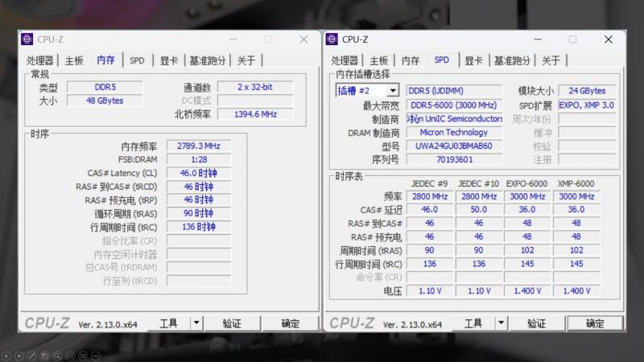Click the 验证 button in the right window

[537, 323]
